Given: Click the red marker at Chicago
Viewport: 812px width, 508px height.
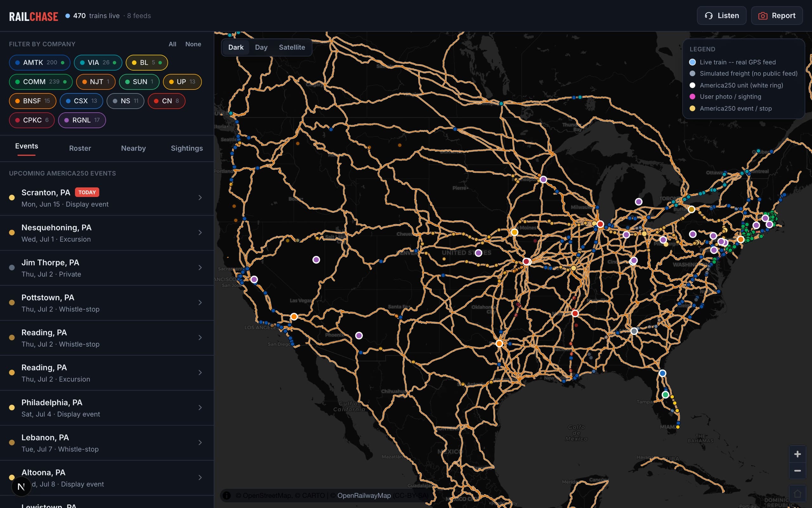Looking at the screenshot, I should click(600, 224).
